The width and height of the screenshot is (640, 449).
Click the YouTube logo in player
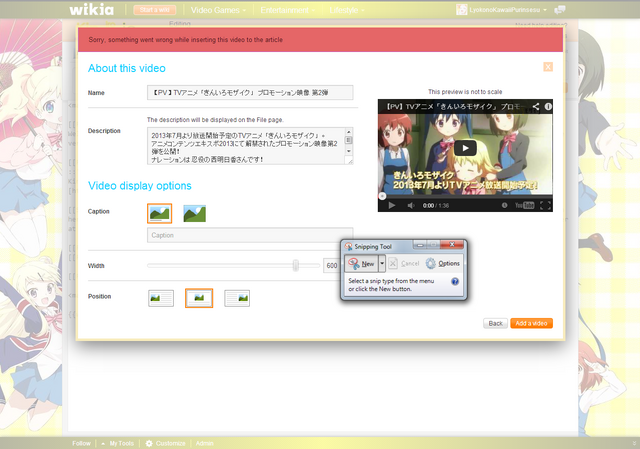(x=524, y=205)
